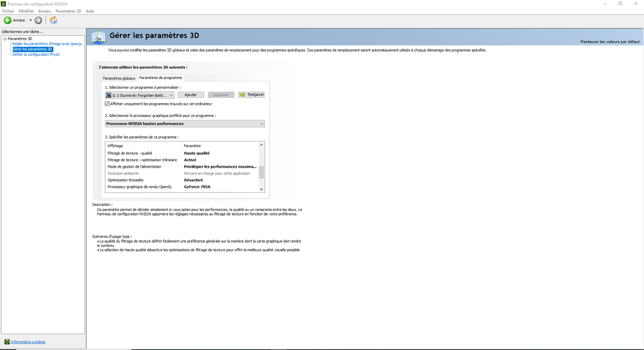This screenshot has width=644, height=350.
Task: Click the Ajouter button
Action: click(x=191, y=95)
